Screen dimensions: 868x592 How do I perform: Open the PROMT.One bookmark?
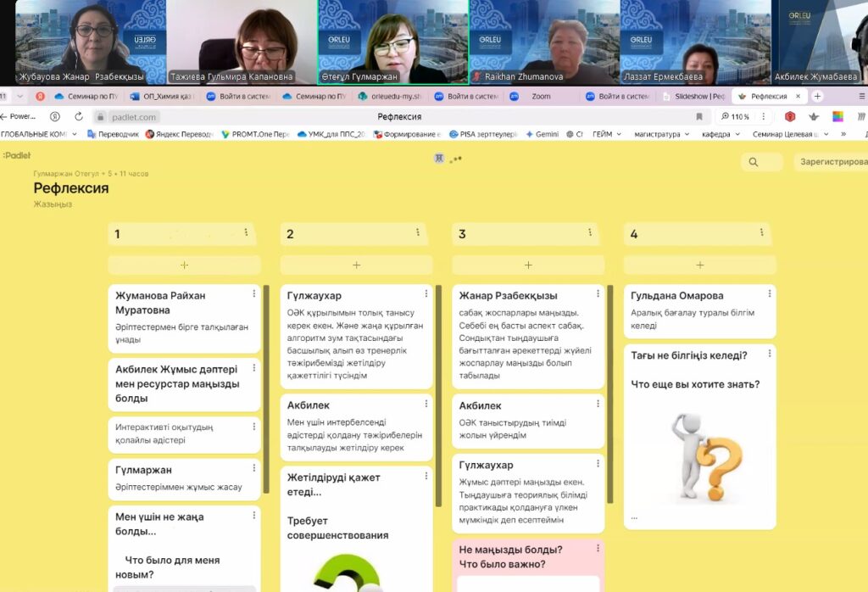tap(254, 134)
